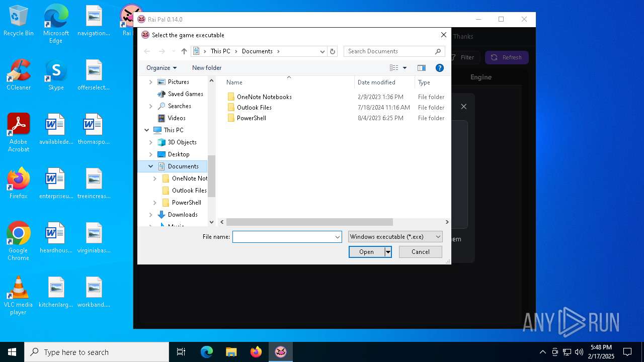This screenshot has width=644, height=362.
Task: Select the Outlook Files folder in list
Action: pyautogui.click(x=254, y=108)
